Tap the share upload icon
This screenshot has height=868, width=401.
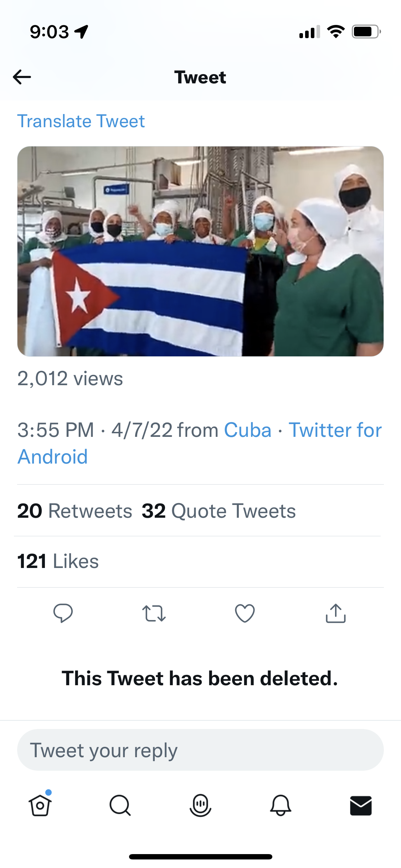click(336, 613)
